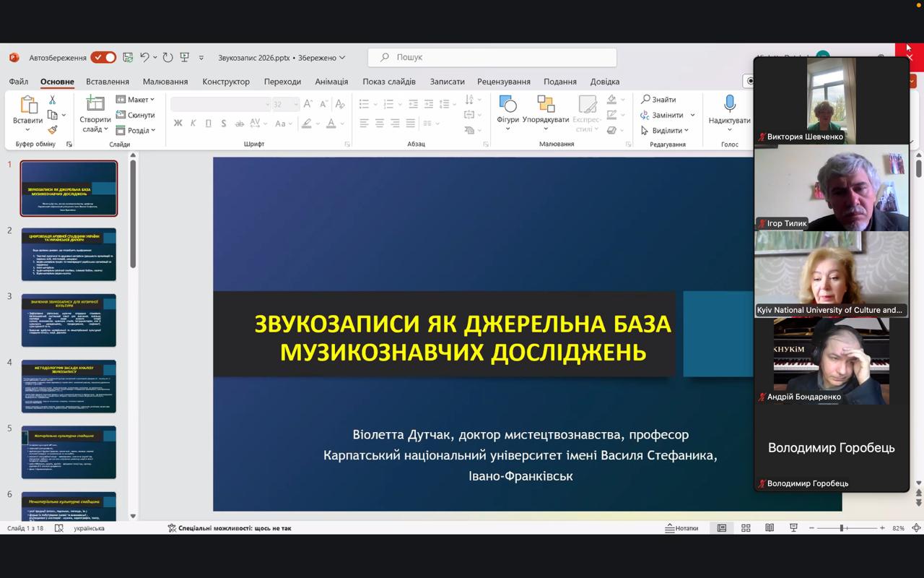924x578 pixels.
Task: Open the Undo history dropdown arrow
Action: (155, 58)
